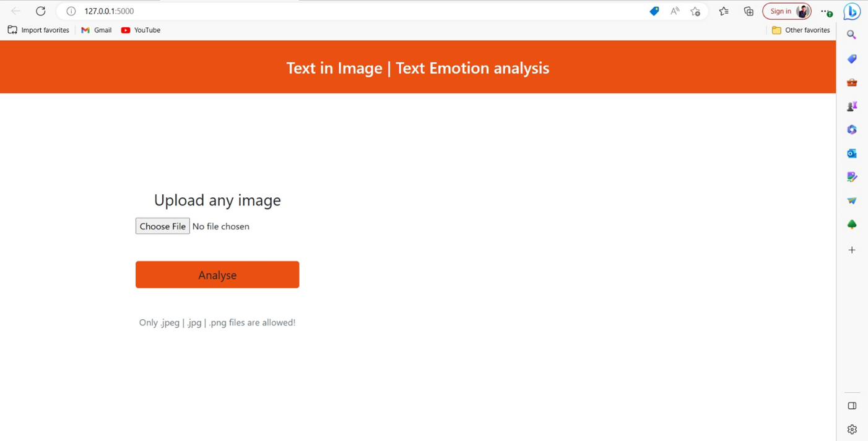
Task: Open Outlook from the sidebar
Action: [851, 153]
